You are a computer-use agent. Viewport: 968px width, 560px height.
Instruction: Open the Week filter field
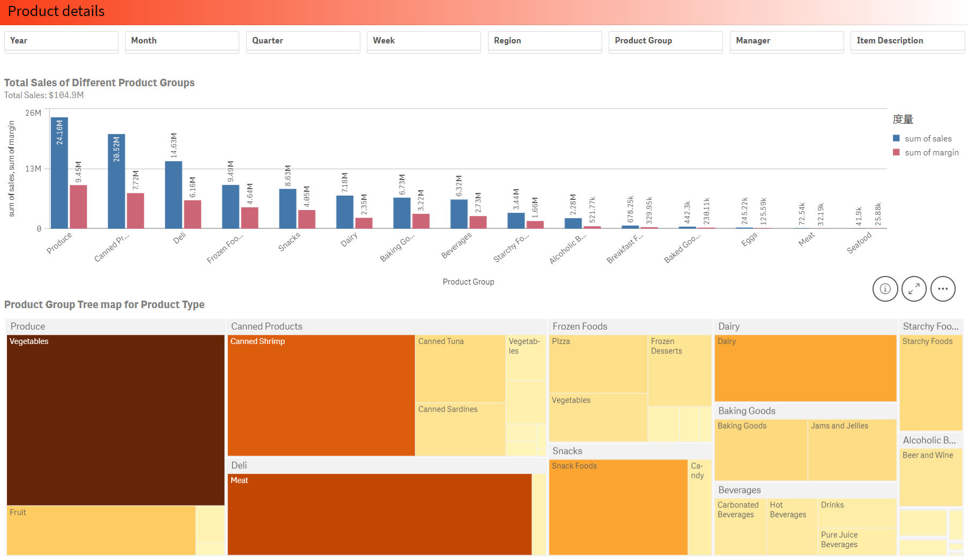424,41
